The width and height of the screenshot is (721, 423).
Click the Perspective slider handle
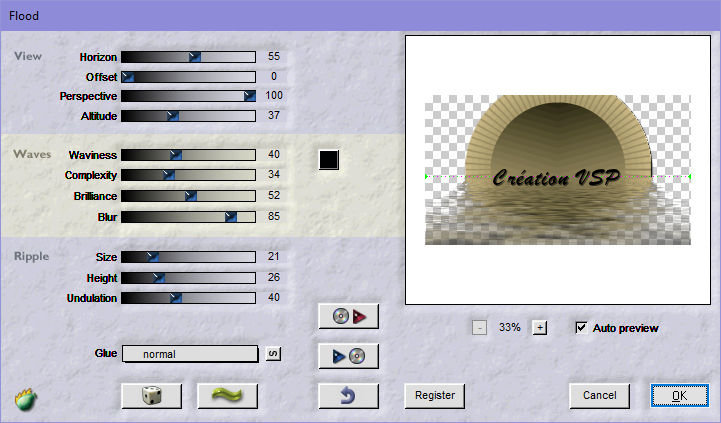250,96
